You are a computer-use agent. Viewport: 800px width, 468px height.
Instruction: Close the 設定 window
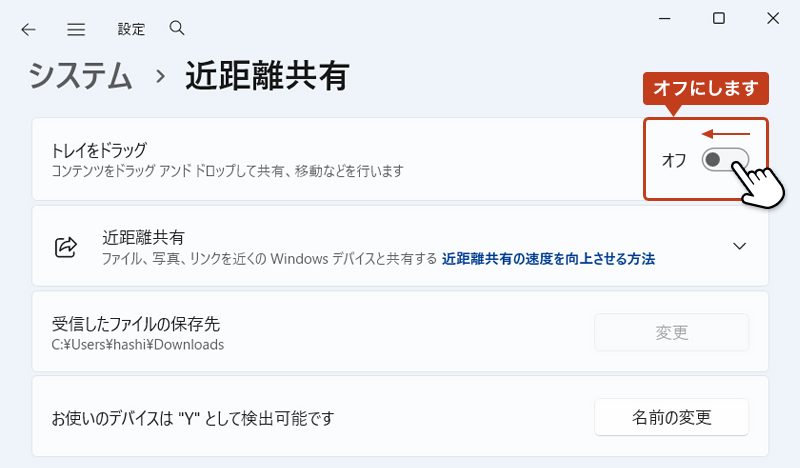773,18
